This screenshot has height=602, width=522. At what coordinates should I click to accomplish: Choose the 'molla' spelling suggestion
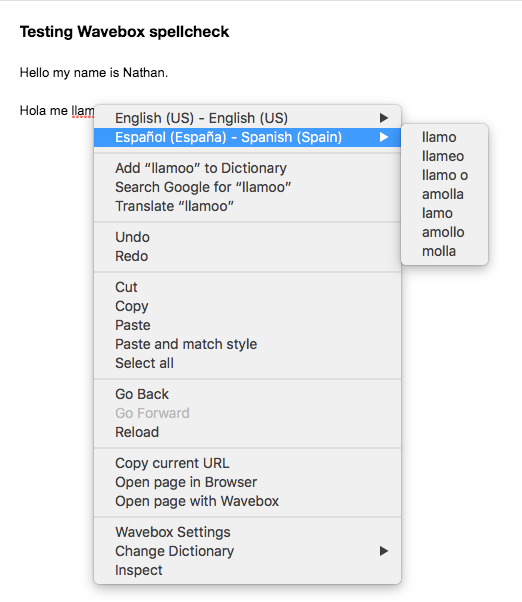[444, 251]
